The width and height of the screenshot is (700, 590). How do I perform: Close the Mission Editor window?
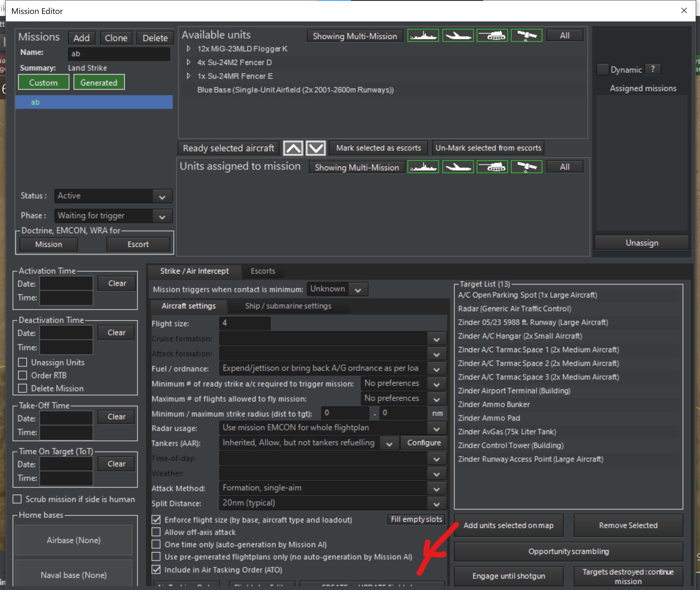(684, 11)
